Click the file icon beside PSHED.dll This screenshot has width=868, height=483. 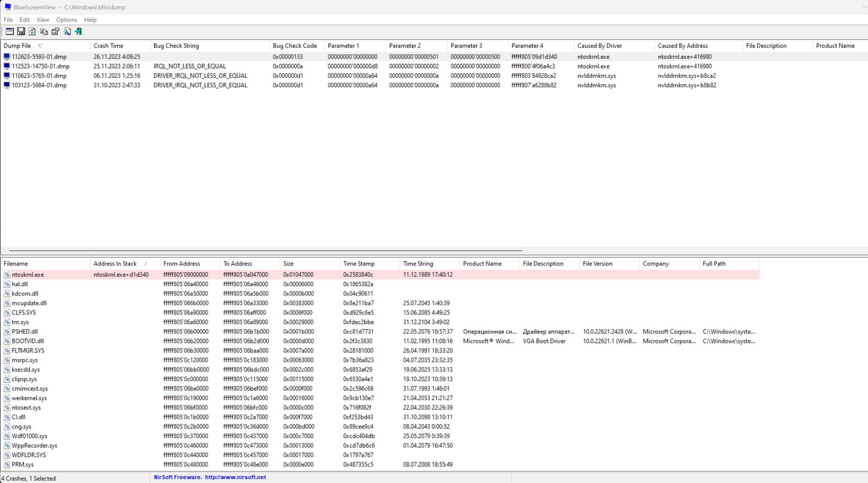coord(7,332)
